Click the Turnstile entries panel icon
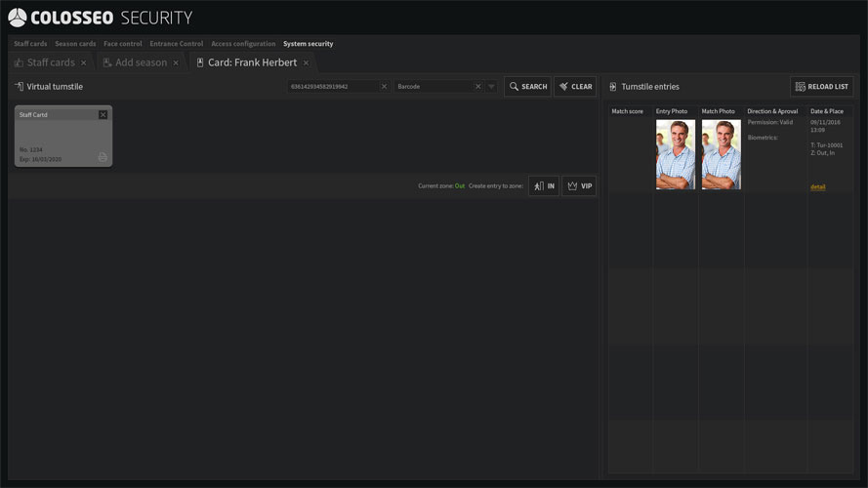This screenshot has width=868, height=488. pos(613,86)
